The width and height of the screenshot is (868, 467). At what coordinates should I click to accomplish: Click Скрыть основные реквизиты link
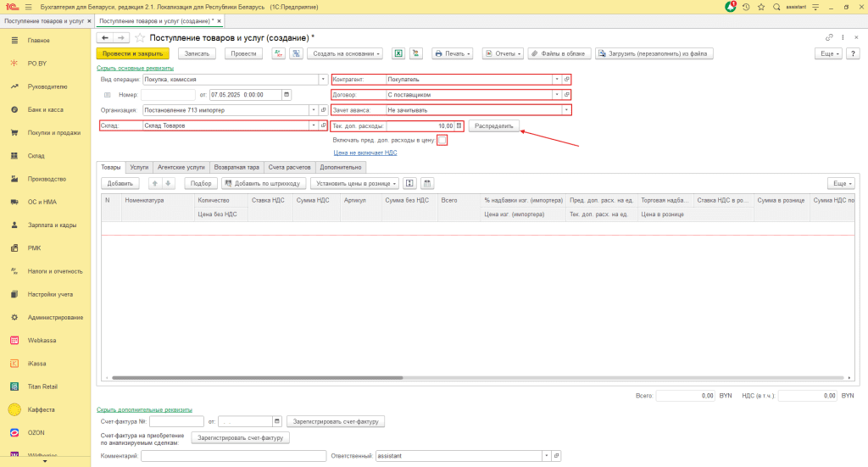(x=135, y=68)
